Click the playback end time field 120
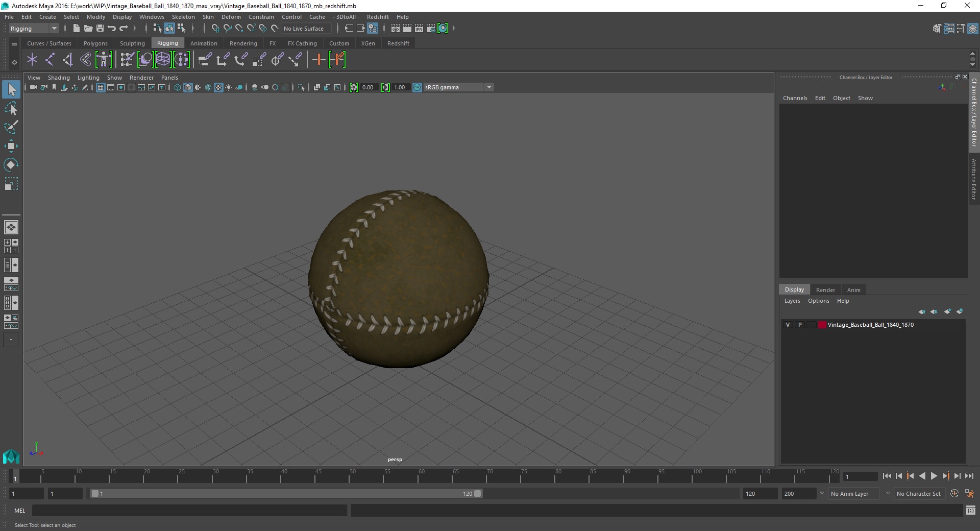 (x=759, y=494)
